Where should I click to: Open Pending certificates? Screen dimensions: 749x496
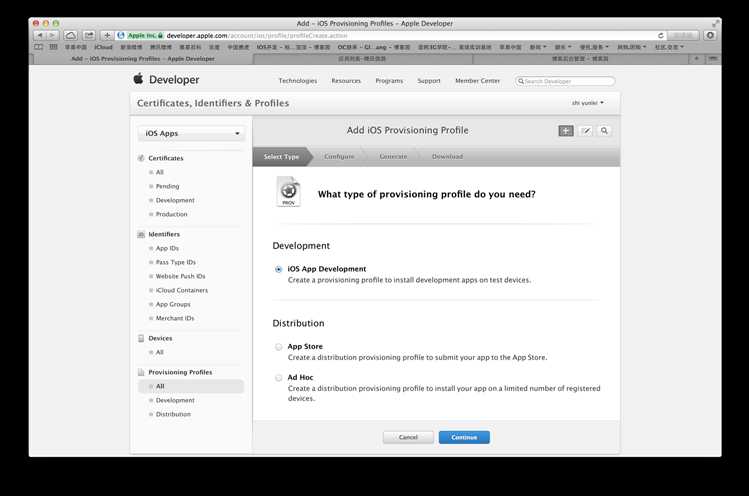pyautogui.click(x=167, y=186)
